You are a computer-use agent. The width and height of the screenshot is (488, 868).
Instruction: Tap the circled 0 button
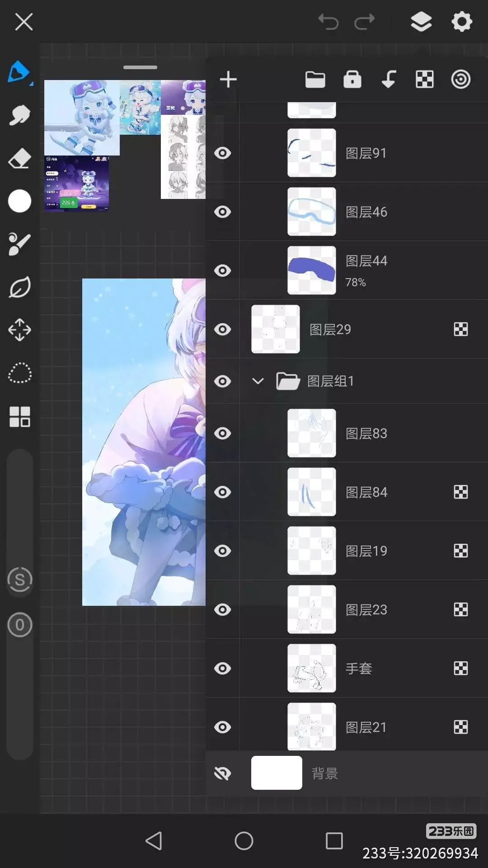tap(20, 625)
